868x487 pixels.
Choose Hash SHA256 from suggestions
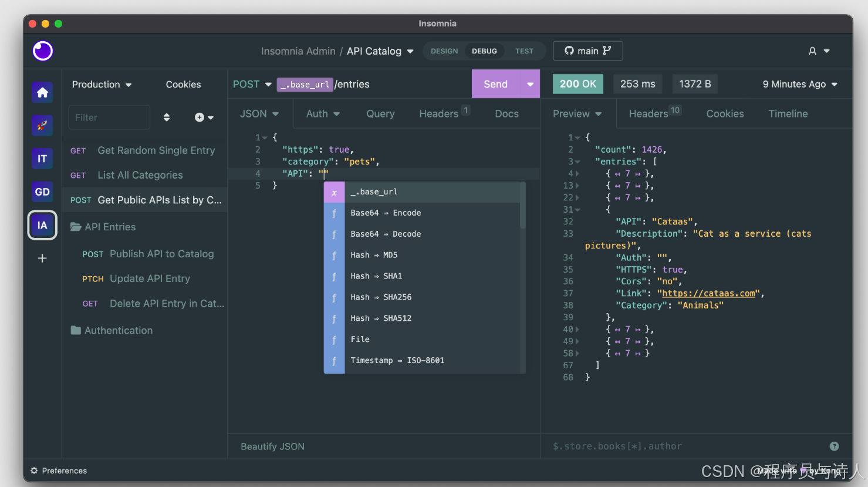click(x=422, y=298)
